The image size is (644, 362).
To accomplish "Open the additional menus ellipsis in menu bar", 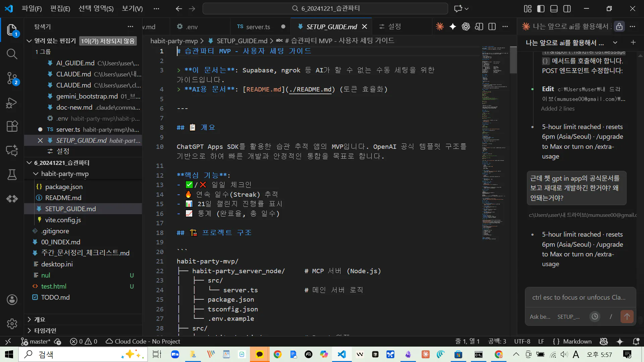I will coord(156,9).
